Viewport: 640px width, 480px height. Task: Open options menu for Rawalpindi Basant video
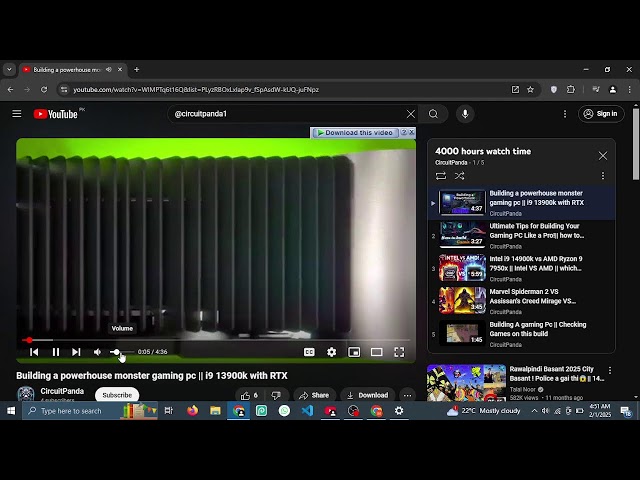click(x=610, y=370)
